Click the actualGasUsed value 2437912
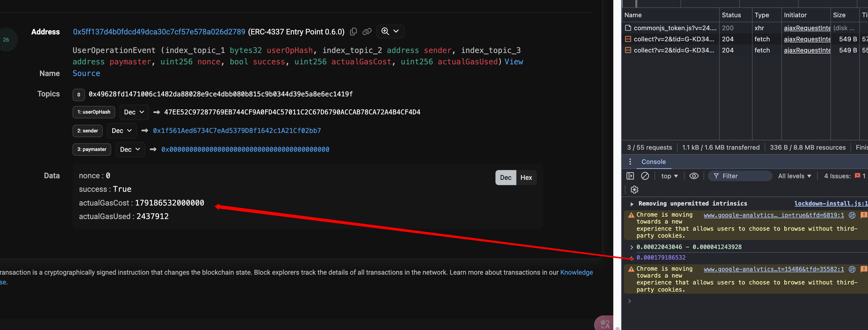This screenshot has height=330, width=868. (x=152, y=216)
